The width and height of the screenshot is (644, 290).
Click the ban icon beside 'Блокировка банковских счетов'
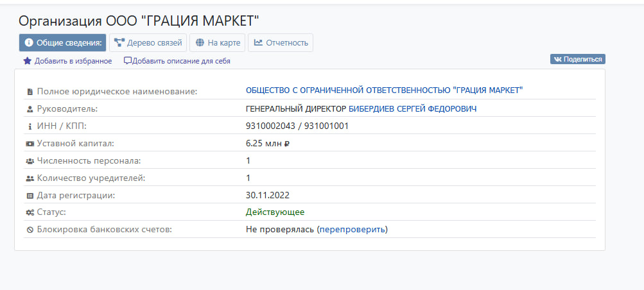[x=30, y=230]
